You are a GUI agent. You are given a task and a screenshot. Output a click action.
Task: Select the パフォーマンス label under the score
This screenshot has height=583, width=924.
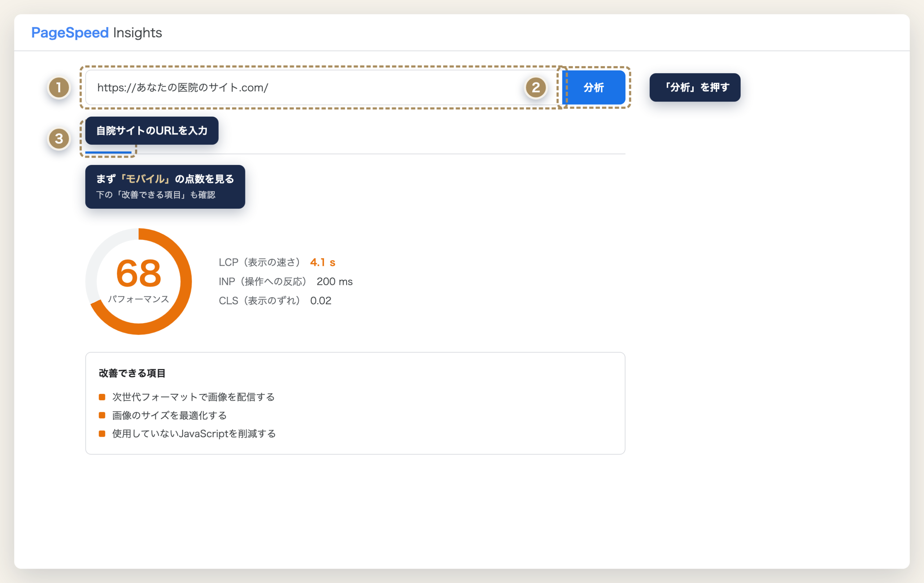point(139,299)
